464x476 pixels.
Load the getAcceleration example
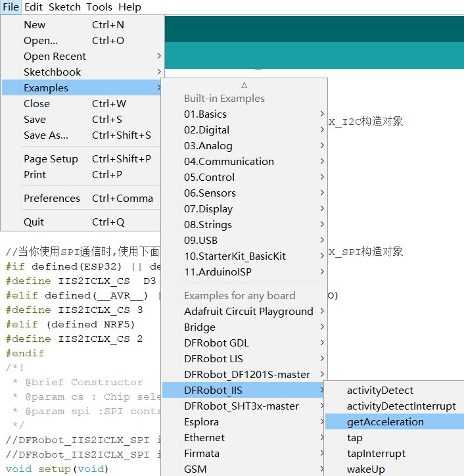(x=394, y=422)
